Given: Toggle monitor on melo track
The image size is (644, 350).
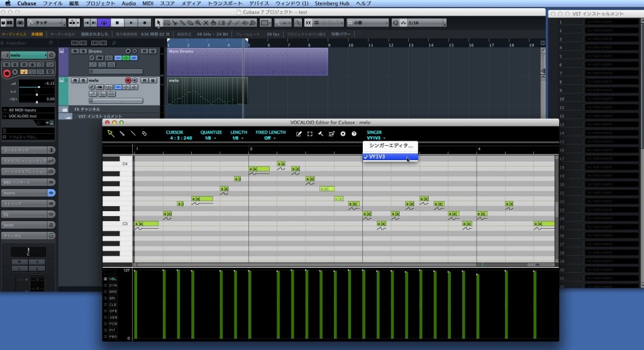Looking at the screenshot, I should click(135, 80).
